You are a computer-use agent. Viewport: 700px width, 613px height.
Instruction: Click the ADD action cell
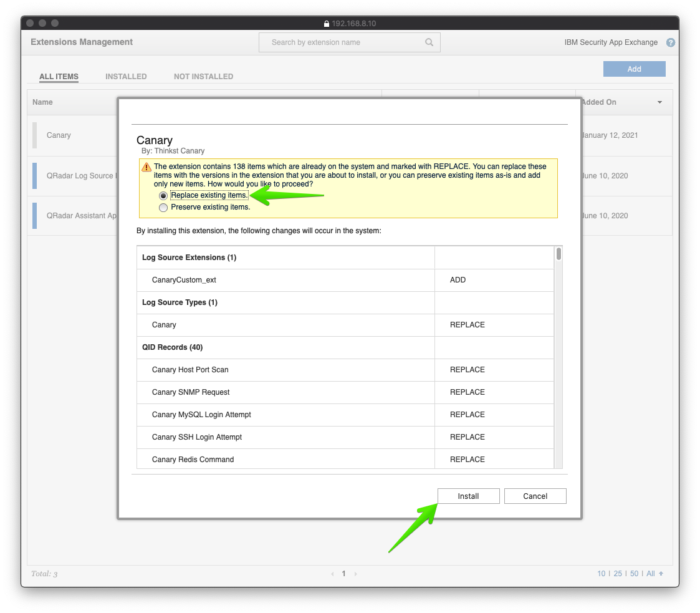(x=494, y=280)
